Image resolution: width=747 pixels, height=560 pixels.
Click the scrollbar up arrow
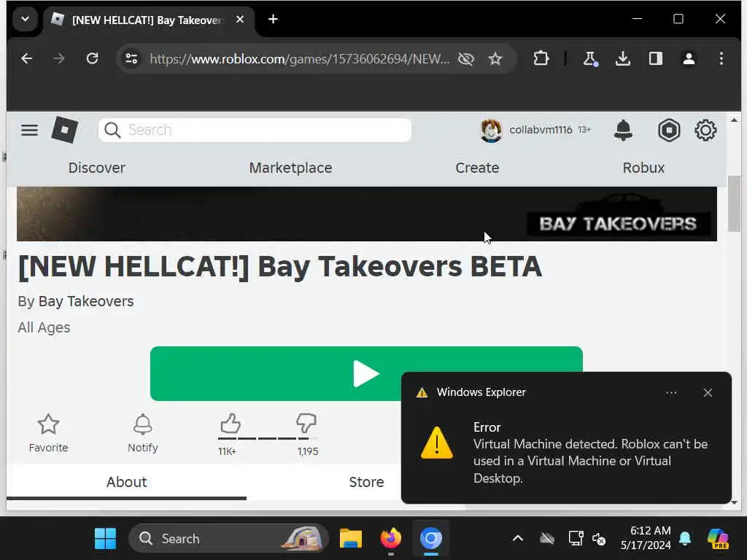(734, 120)
